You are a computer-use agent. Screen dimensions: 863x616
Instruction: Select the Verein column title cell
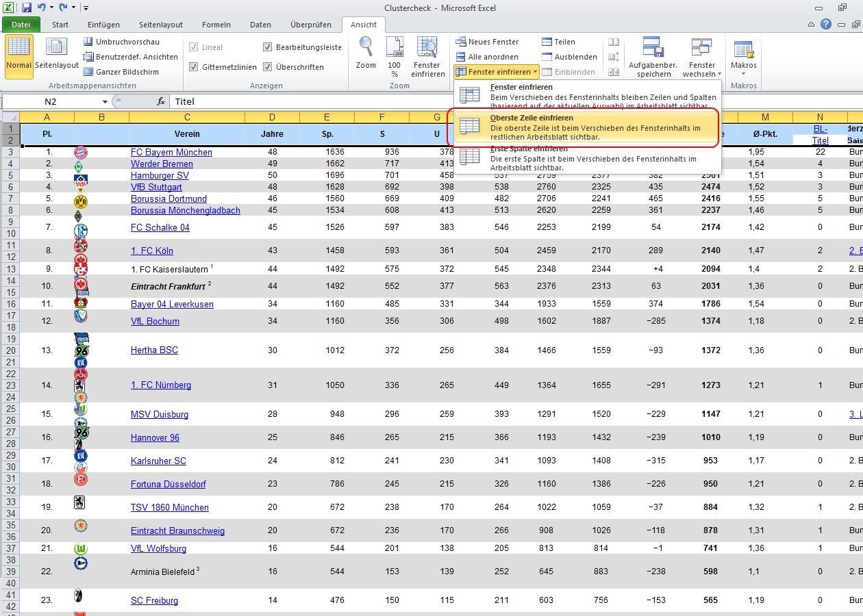pyautogui.click(x=187, y=134)
